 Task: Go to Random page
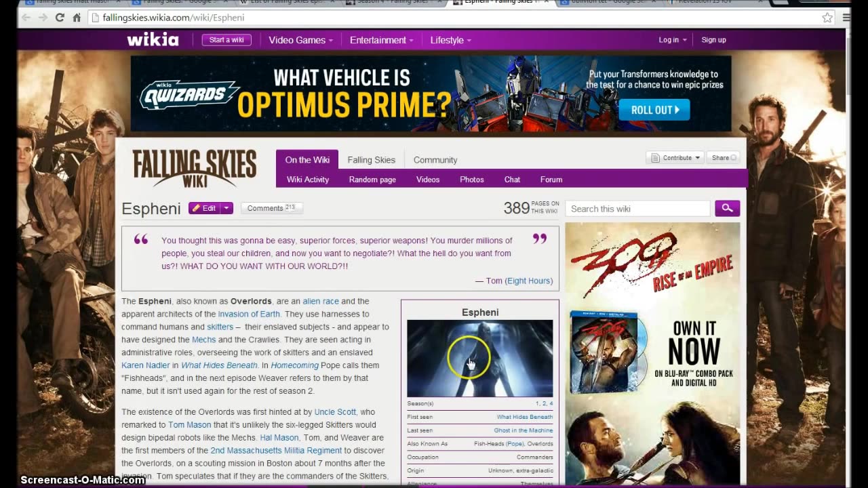(372, 180)
